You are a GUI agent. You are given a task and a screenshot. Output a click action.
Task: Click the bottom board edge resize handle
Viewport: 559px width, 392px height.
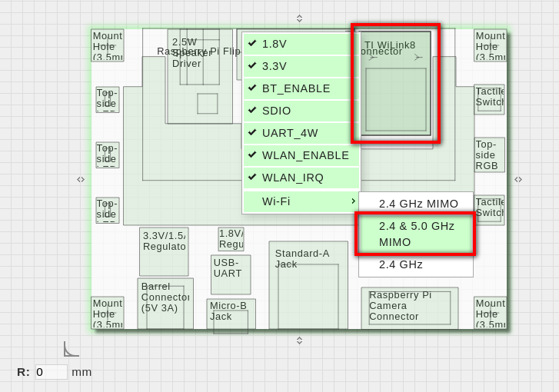coord(299,341)
